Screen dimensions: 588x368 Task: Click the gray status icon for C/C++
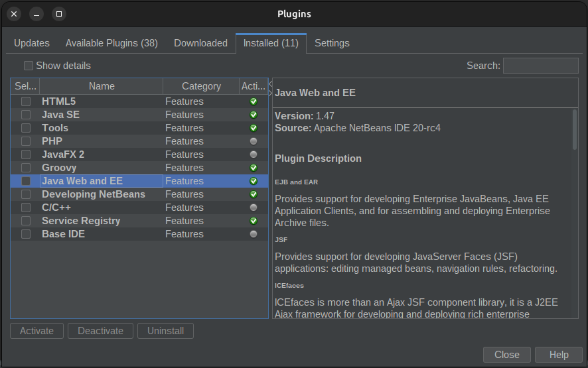253,208
